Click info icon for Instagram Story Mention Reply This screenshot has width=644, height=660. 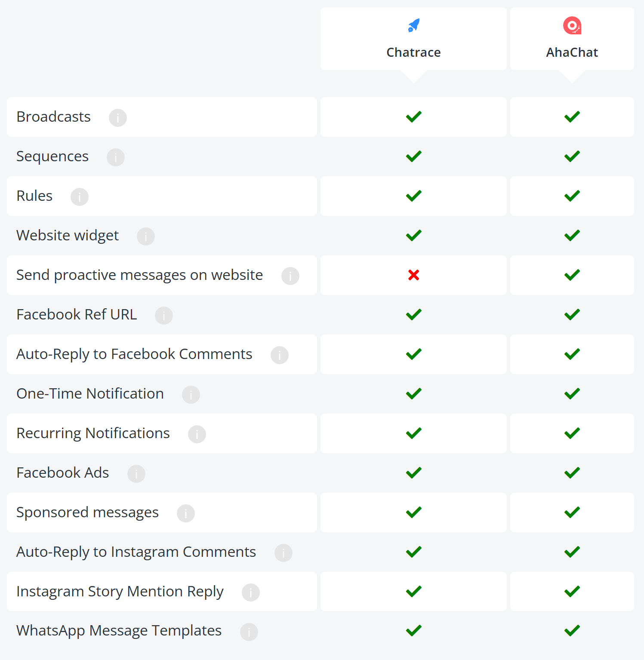[251, 592]
